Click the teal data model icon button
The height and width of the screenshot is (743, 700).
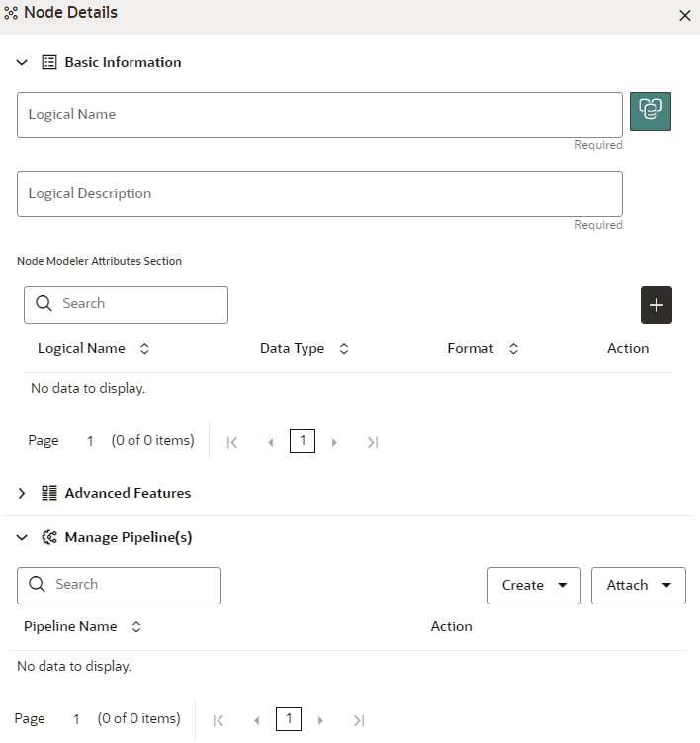click(x=651, y=111)
